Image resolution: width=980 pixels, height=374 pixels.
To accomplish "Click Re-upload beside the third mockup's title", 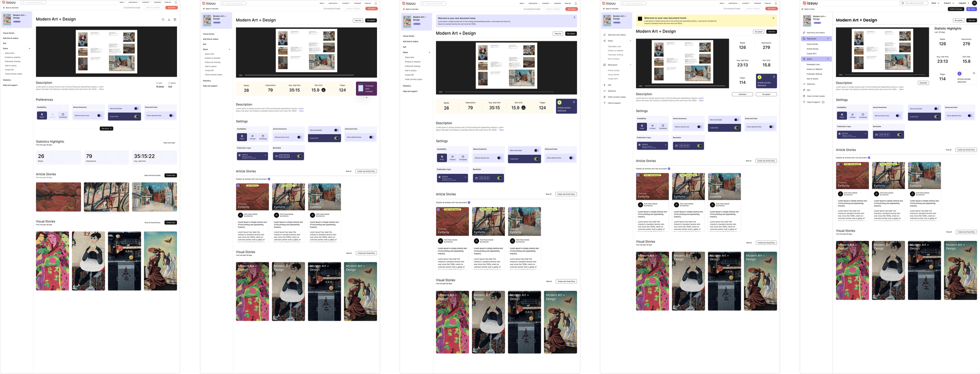I will 571,34.
